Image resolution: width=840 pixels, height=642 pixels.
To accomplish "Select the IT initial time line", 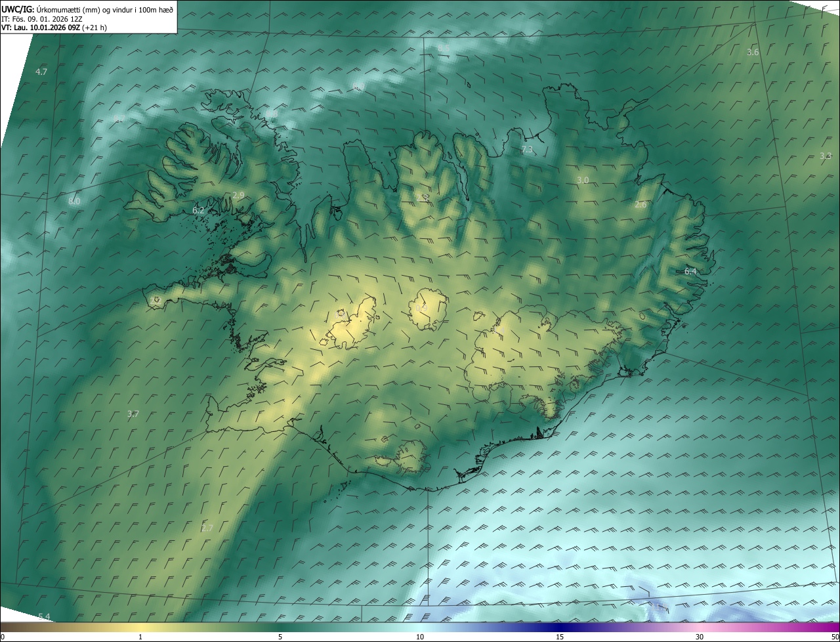I will click(x=41, y=18).
